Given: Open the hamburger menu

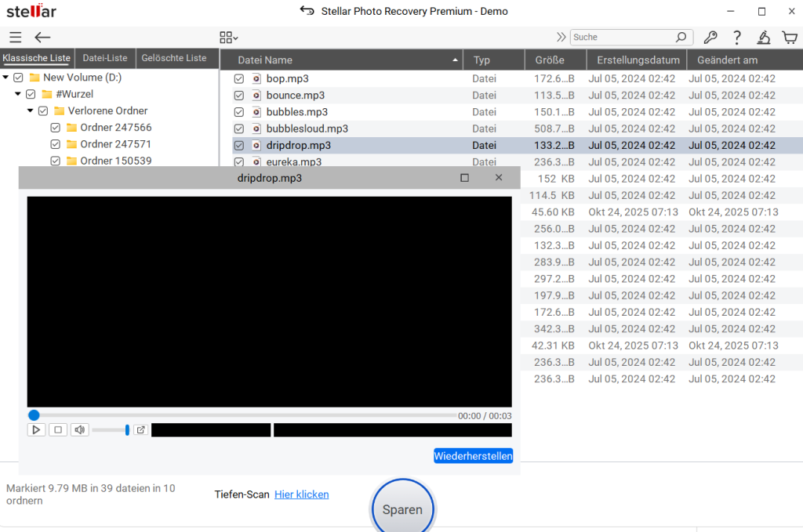Looking at the screenshot, I should [x=16, y=38].
